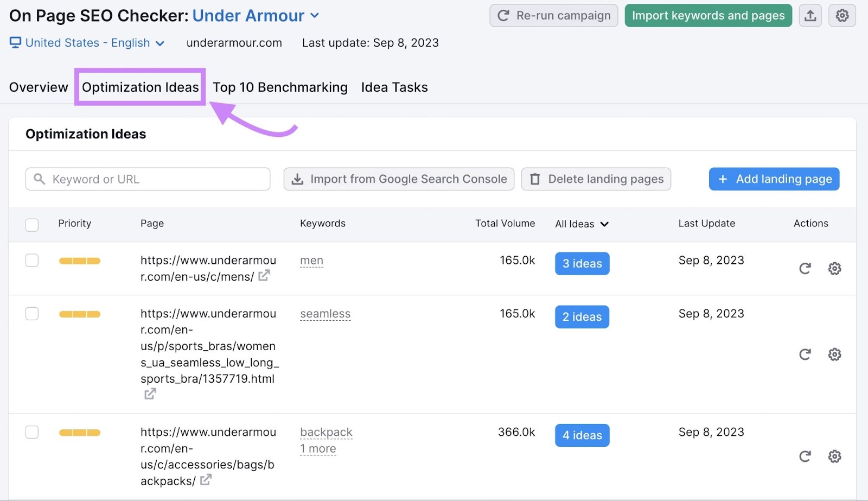Image resolution: width=868 pixels, height=501 pixels.
Task: Open backpacks page external link icon
Action: click(x=206, y=480)
